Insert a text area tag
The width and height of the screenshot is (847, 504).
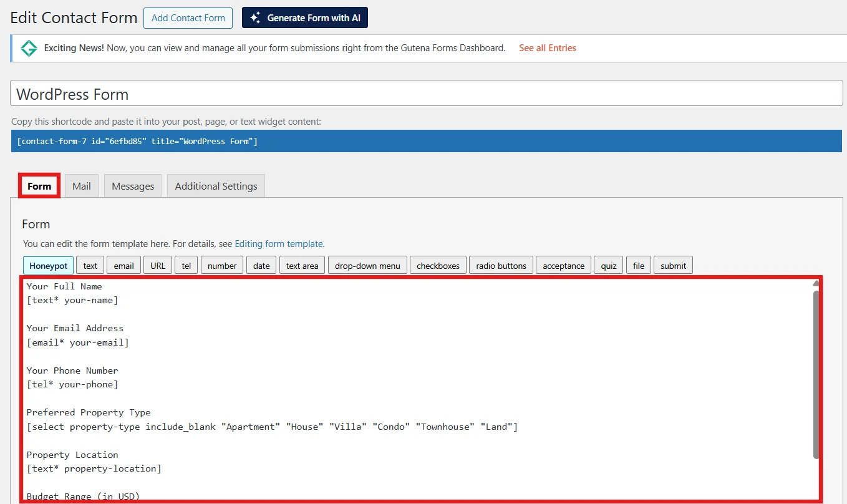(x=302, y=266)
